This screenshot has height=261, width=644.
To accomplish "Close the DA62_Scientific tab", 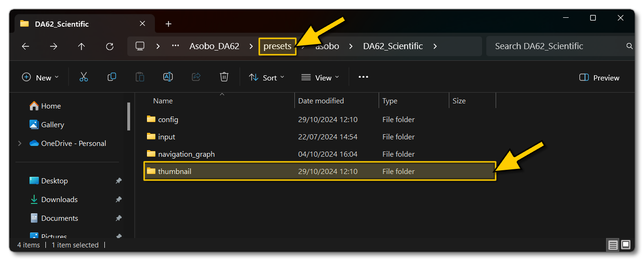I will [x=143, y=23].
